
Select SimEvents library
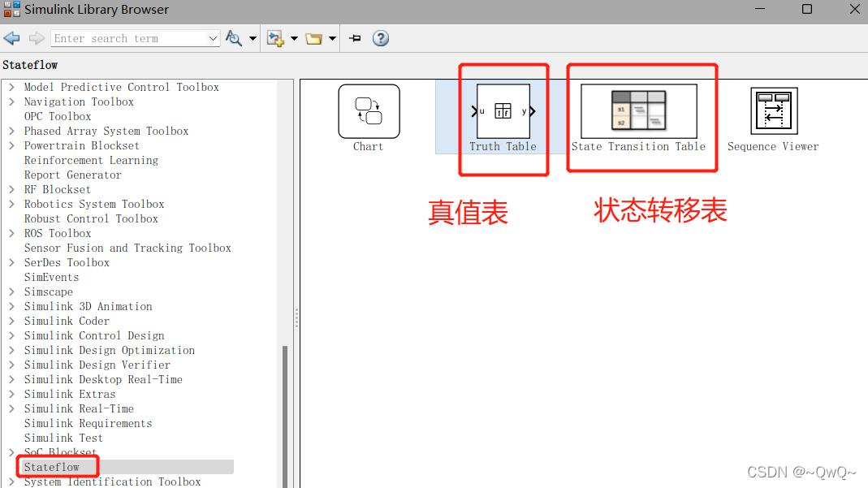click(51, 277)
